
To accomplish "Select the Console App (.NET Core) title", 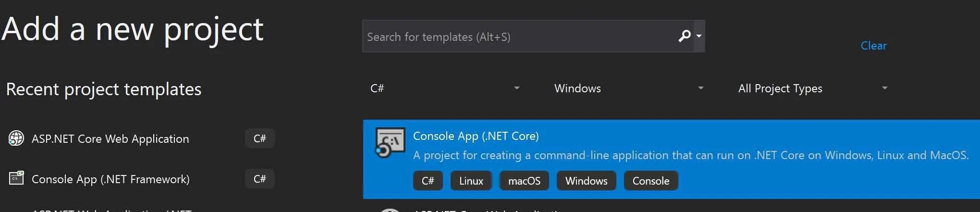I will 476,136.
